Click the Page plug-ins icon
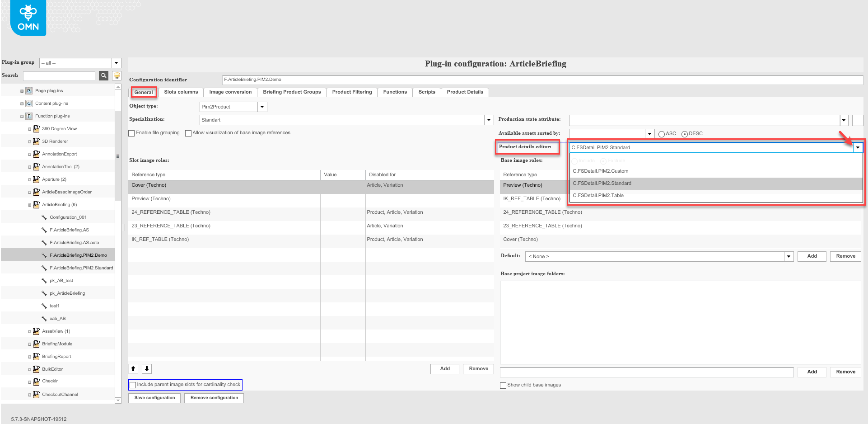Image resolution: width=868 pixels, height=424 pixels. [28, 90]
